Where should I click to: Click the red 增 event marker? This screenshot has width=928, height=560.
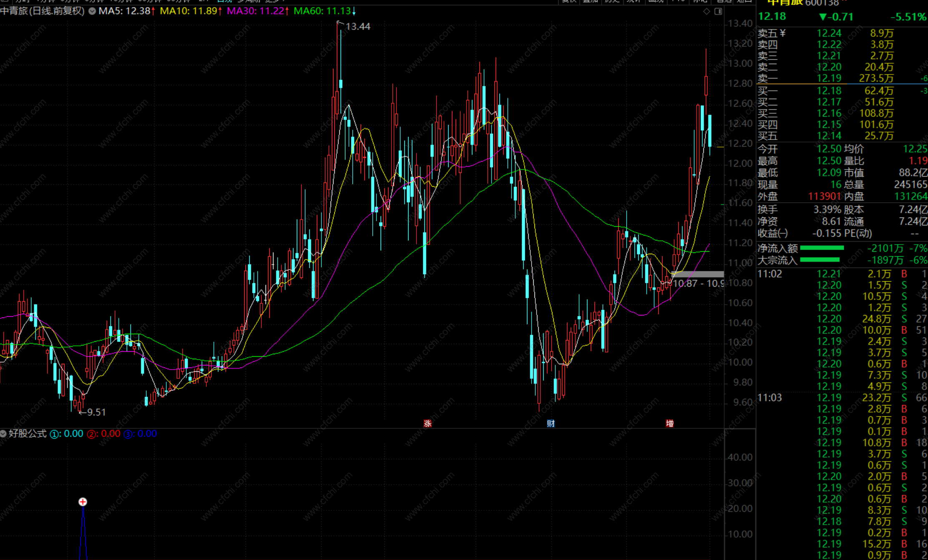pos(670,423)
